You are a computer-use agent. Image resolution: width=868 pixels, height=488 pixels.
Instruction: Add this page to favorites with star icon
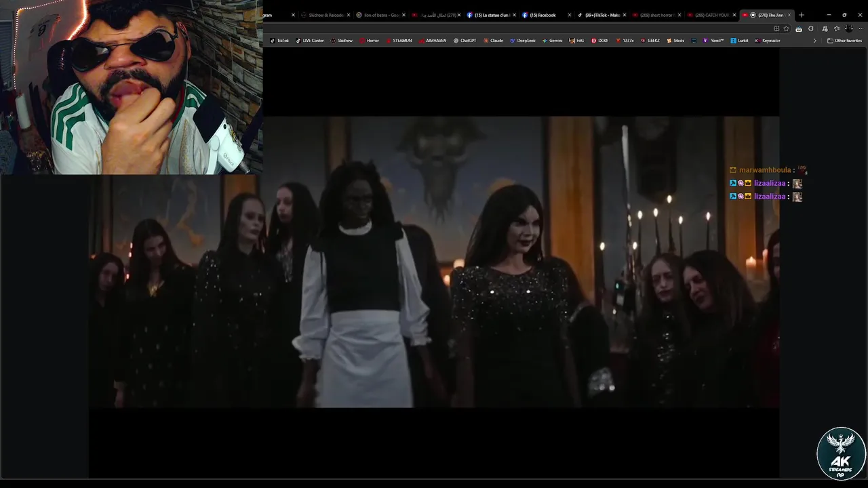tap(787, 28)
